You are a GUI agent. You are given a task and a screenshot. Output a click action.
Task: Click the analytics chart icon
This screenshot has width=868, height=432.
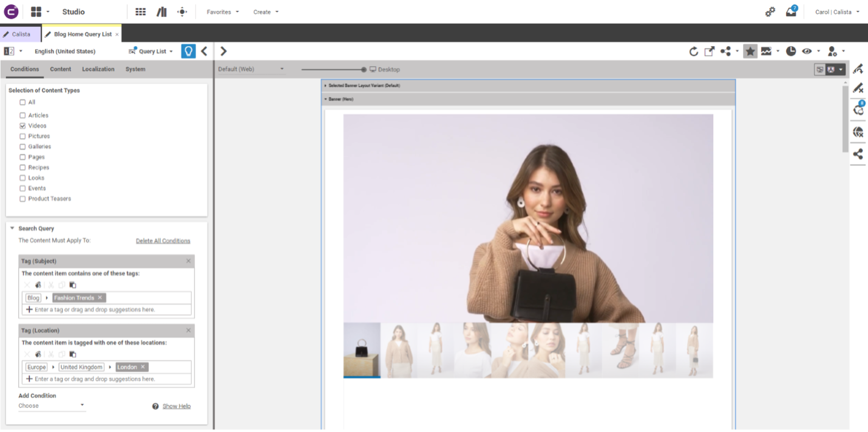click(x=766, y=52)
